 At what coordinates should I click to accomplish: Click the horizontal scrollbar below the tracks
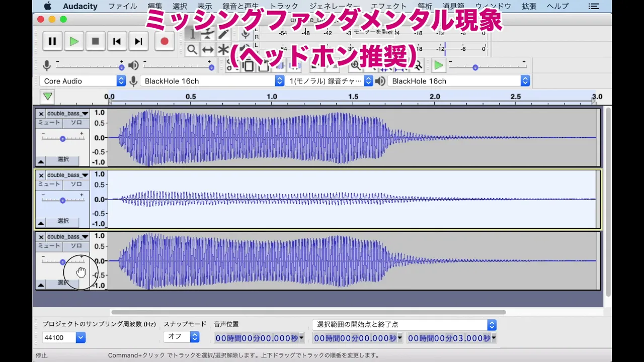(x=308, y=312)
